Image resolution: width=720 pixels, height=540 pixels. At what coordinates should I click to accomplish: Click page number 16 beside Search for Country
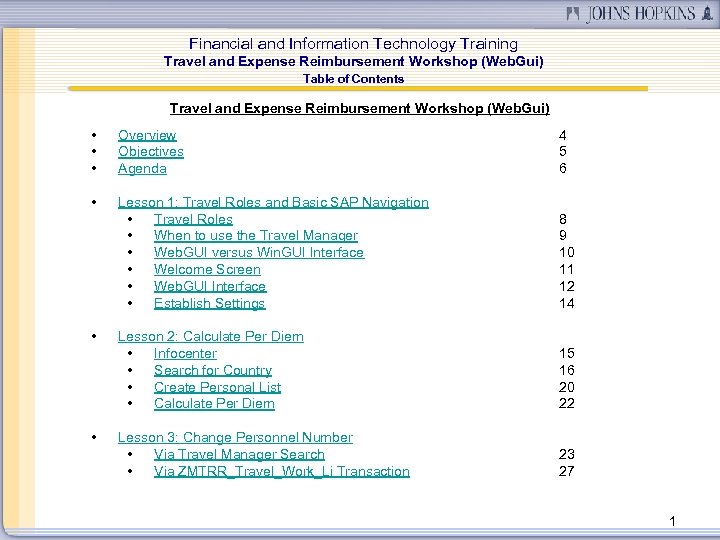click(x=567, y=371)
